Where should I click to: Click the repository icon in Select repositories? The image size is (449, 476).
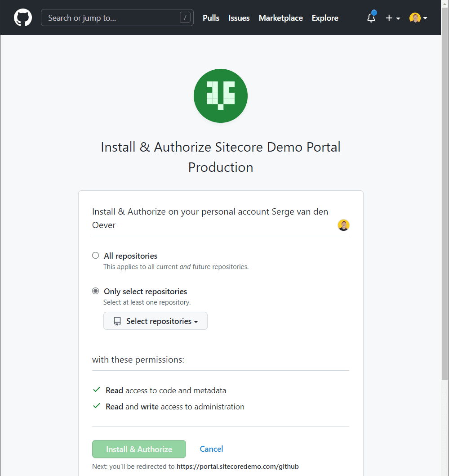click(117, 321)
